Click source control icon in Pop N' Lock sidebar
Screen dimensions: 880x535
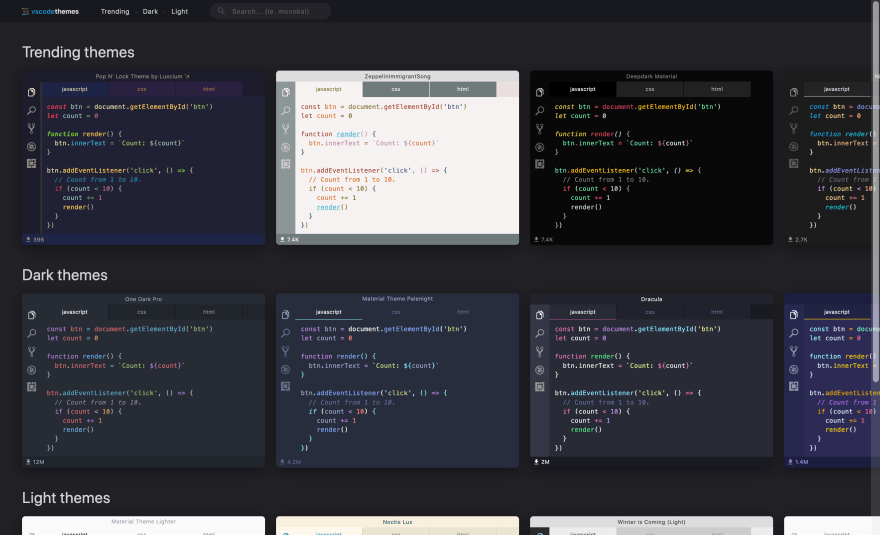pos(31,129)
